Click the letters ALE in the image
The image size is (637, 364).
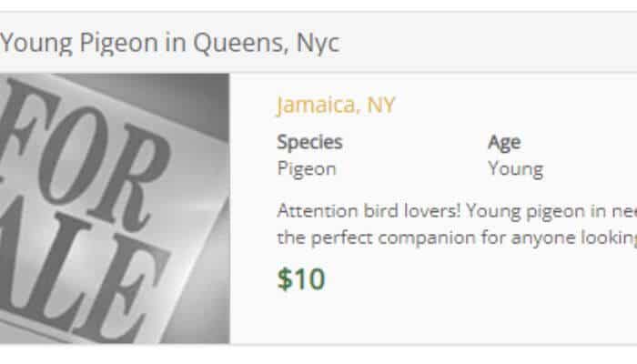[x=81, y=277]
